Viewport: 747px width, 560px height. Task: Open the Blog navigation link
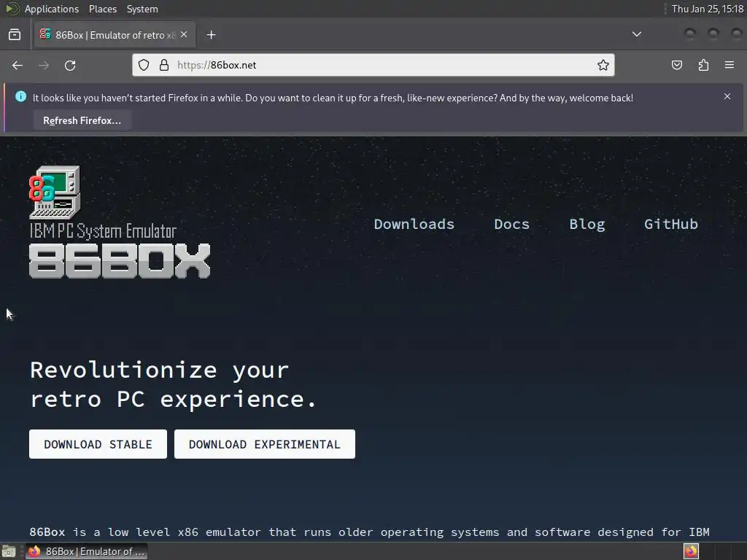[587, 224]
